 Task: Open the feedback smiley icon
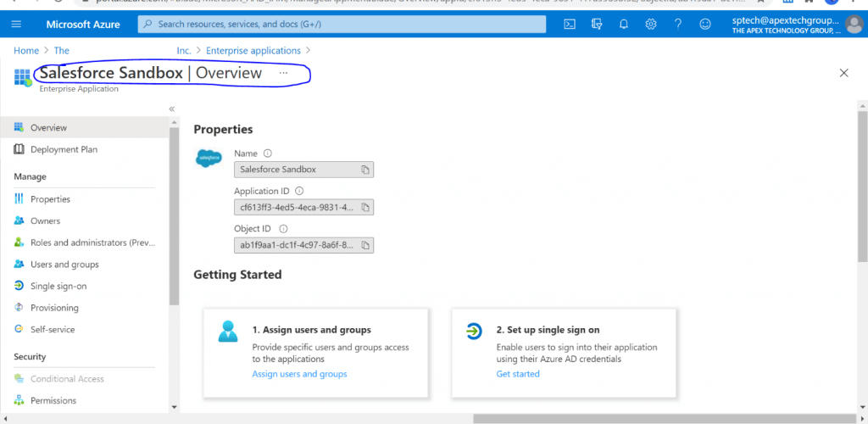(704, 25)
